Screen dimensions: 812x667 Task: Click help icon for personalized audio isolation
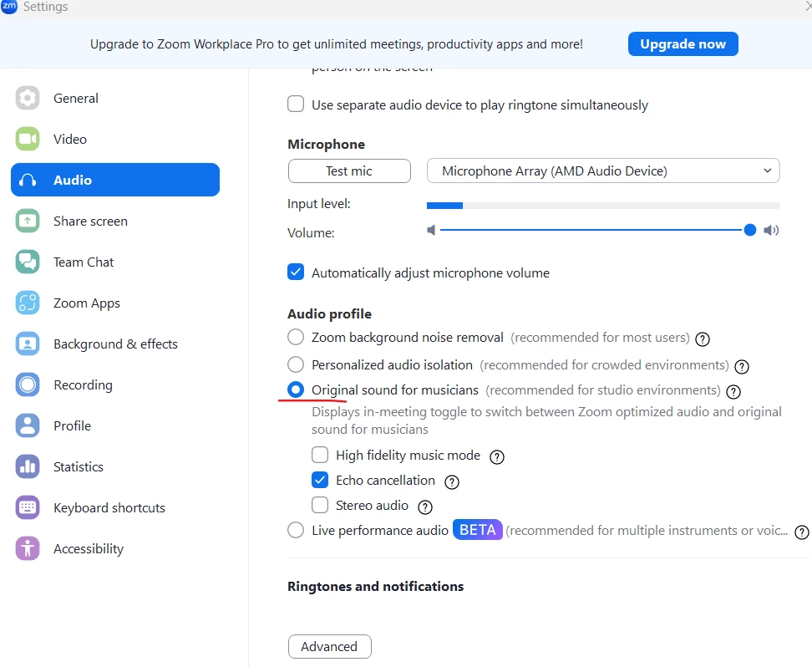(742, 367)
